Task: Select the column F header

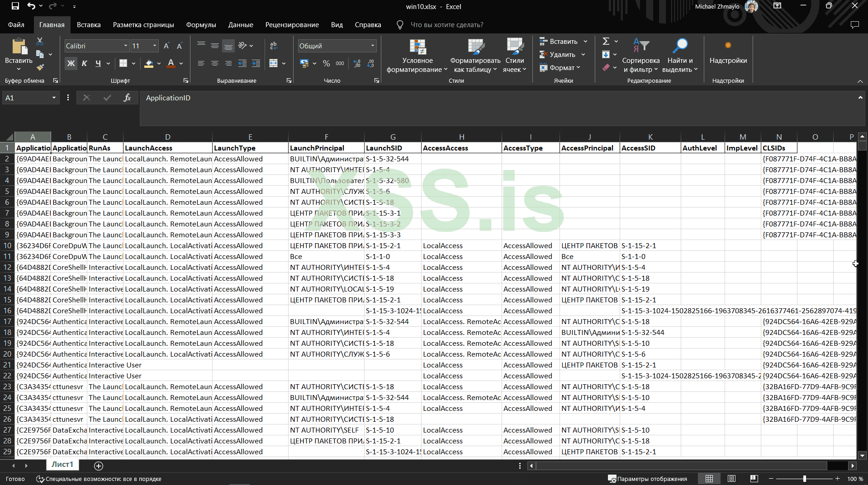Action: pyautogui.click(x=326, y=137)
